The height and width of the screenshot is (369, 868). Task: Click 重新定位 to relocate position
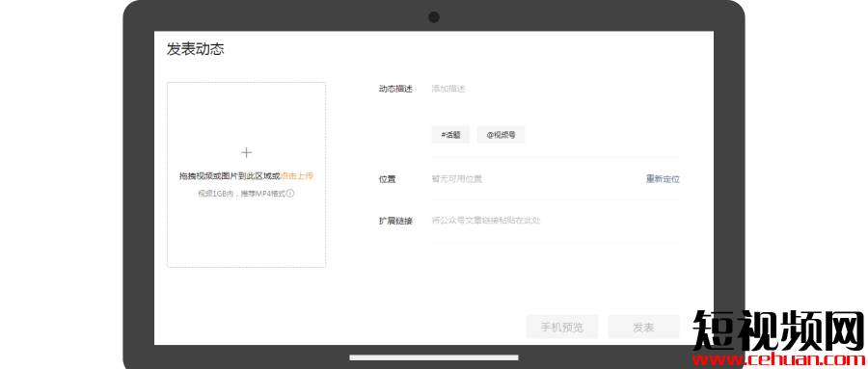[663, 179]
